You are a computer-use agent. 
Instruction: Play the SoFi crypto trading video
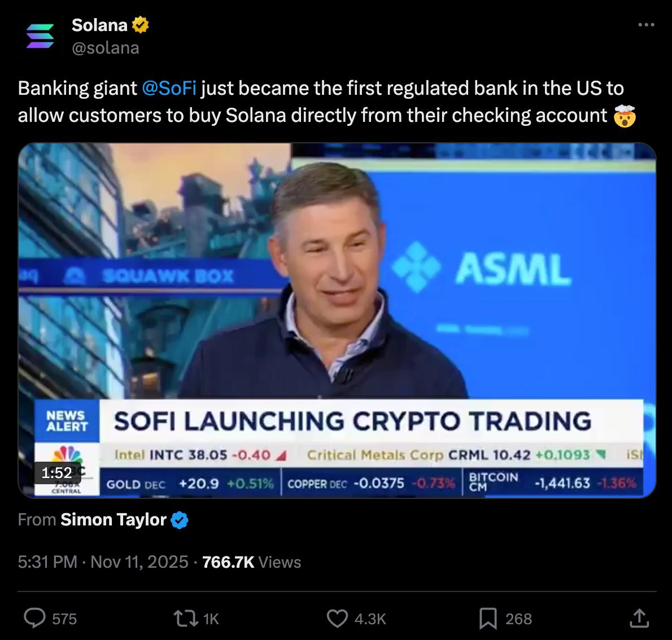point(337,320)
